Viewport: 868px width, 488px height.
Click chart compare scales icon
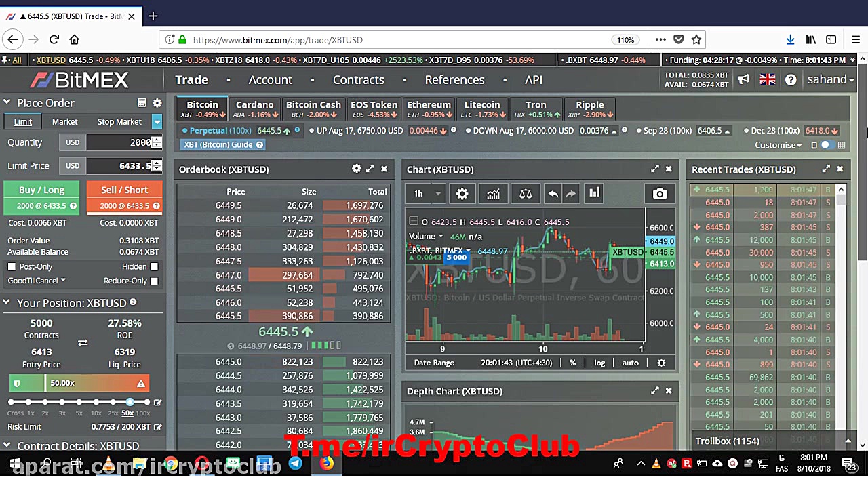click(526, 194)
